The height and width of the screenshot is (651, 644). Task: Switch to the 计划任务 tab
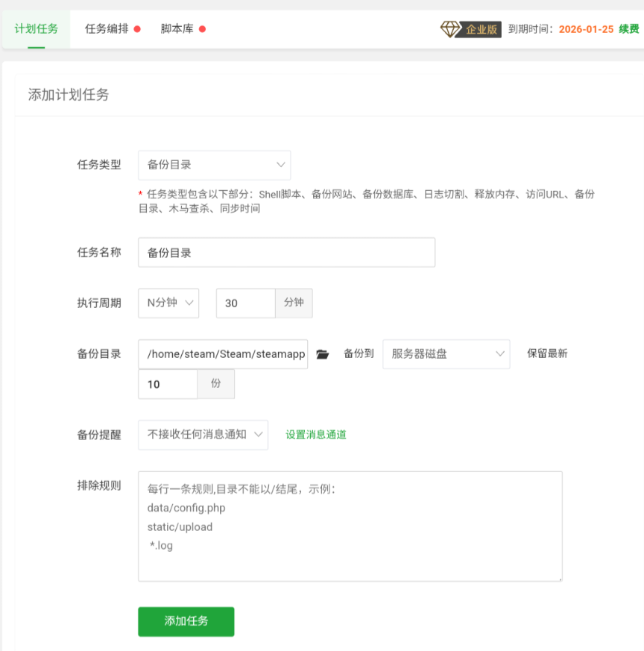tap(36, 29)
